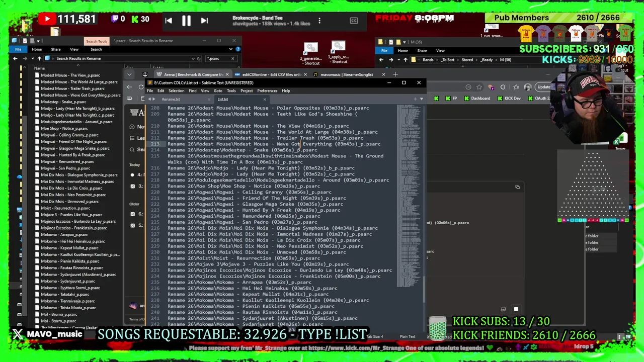Click the Help icon in Rename explorer
Viewport: 644px width, 362px height.
pos(238,49)
